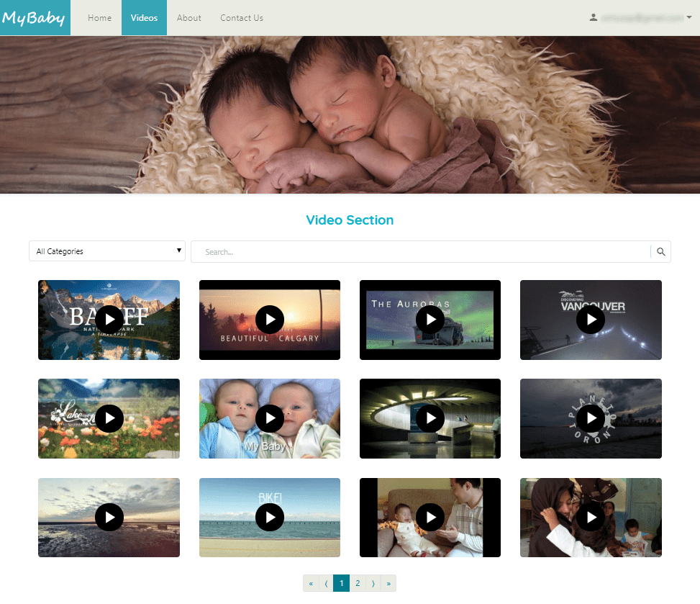Select the Videos tab in navbar
The height and width of the screenshot is (604, 700).
(x=144, y=18)
